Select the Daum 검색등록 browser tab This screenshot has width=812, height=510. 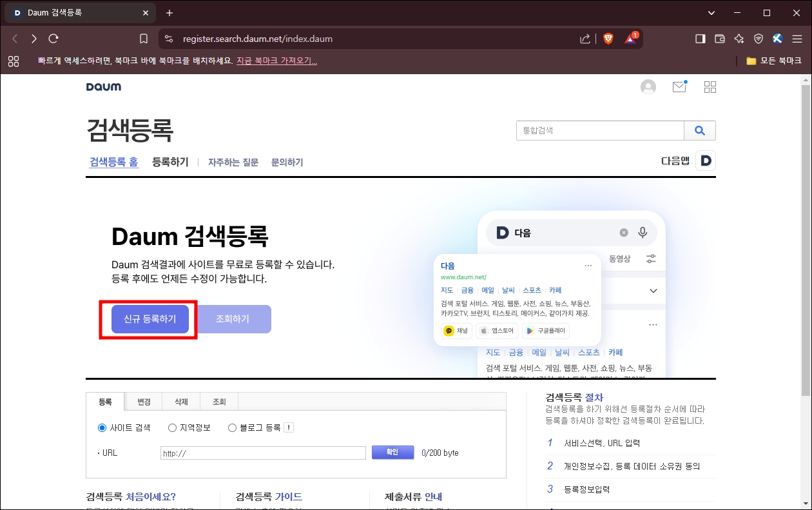81,13
